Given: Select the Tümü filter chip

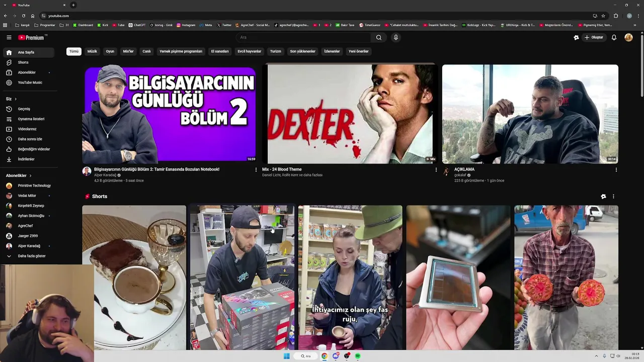Looking at the screenshot, I should pos(74,51).
